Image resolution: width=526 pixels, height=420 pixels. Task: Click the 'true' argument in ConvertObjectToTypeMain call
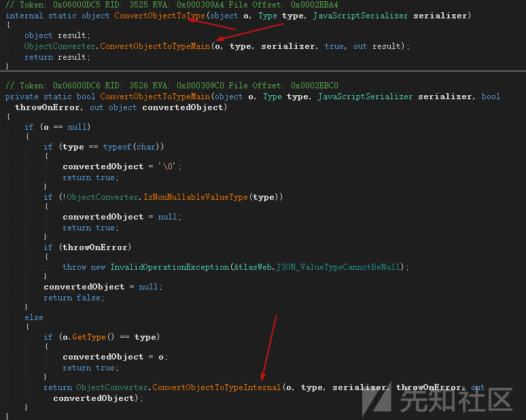[334, 46]
